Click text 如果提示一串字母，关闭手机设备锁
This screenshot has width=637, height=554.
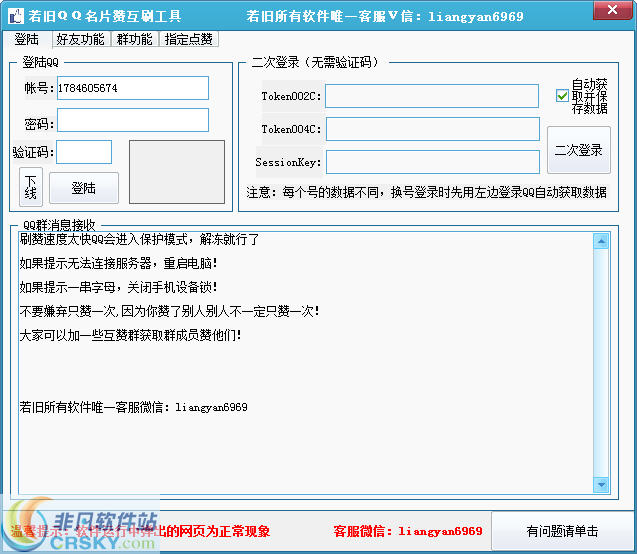point(118,287)
